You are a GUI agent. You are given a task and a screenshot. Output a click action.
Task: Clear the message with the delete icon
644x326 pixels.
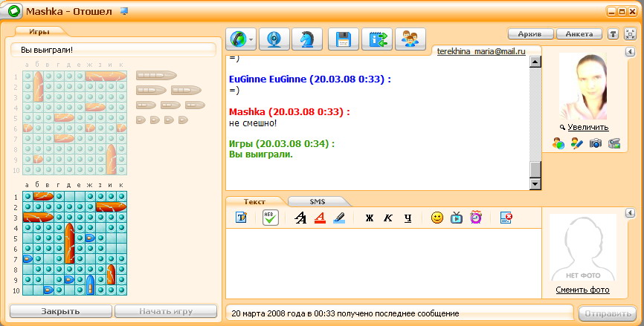506,218
